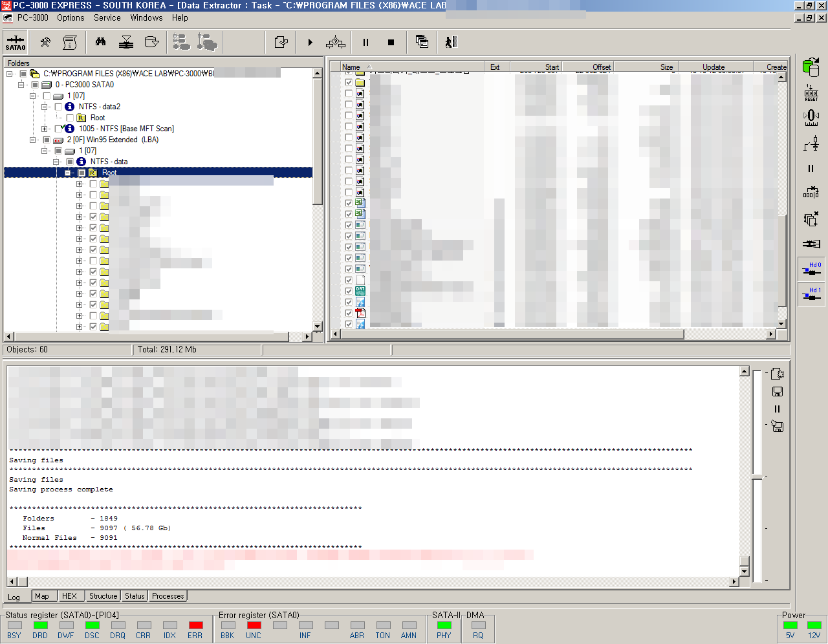The height and width of the screenshot is (644, 828).
Task: Collapse the highlighted Root node
Action: coord(68,173)
